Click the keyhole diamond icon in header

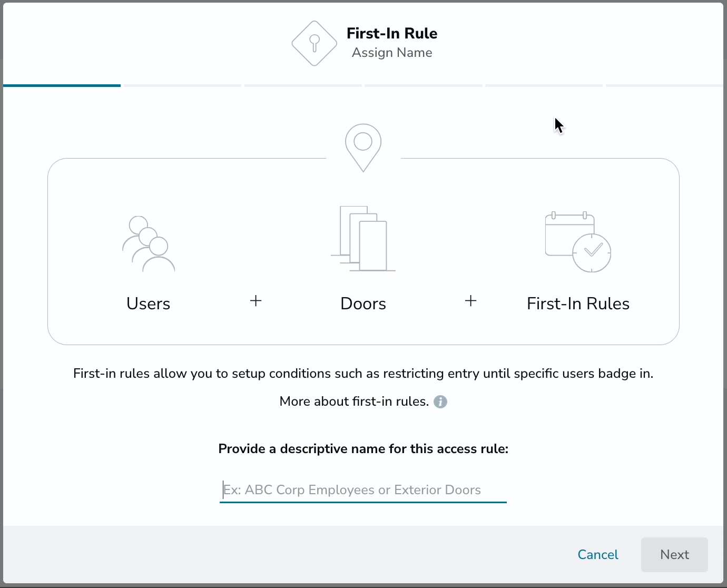315,43
